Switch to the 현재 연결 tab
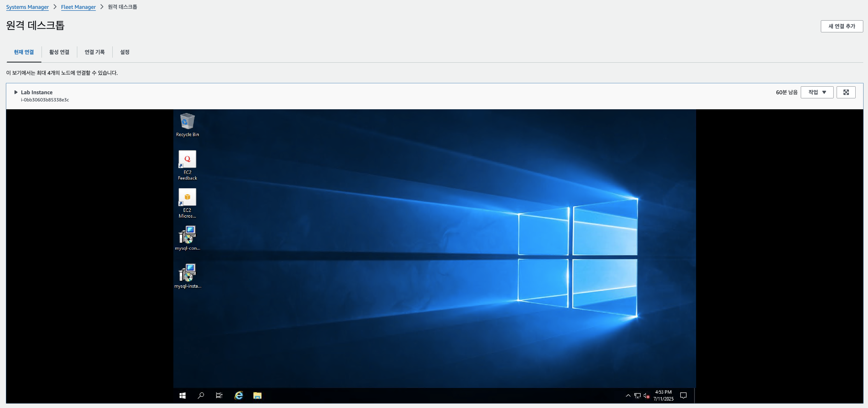Screen dimensions: 868x408 click(24, 52)
